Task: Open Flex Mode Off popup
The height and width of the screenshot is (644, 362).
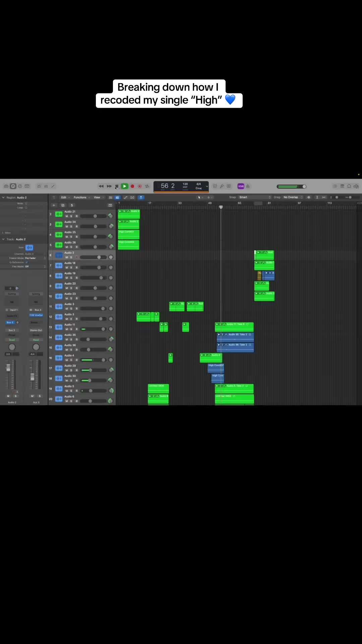Action: click(35, 266)
